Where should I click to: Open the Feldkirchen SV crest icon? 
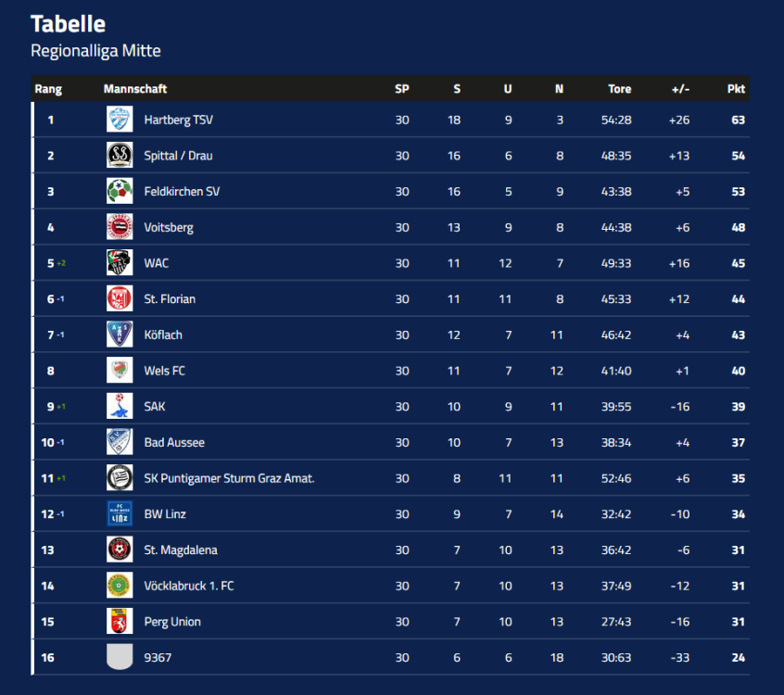[120, 191]
